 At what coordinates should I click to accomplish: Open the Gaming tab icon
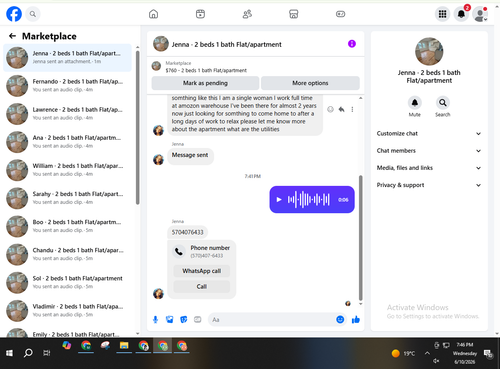coord(340,14)
